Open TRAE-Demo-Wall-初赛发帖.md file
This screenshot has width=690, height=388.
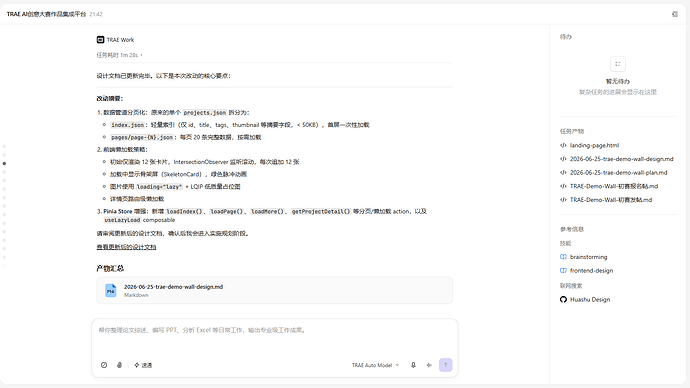point(611,200)
